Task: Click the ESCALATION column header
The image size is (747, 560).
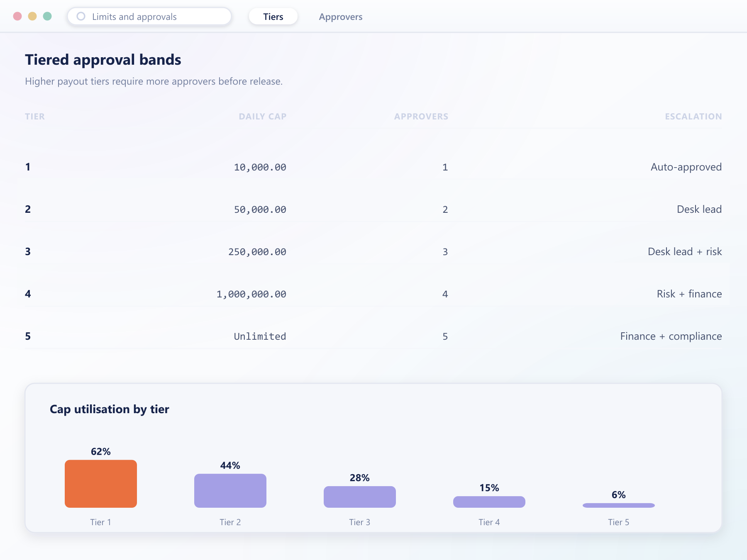Action: 693,117
